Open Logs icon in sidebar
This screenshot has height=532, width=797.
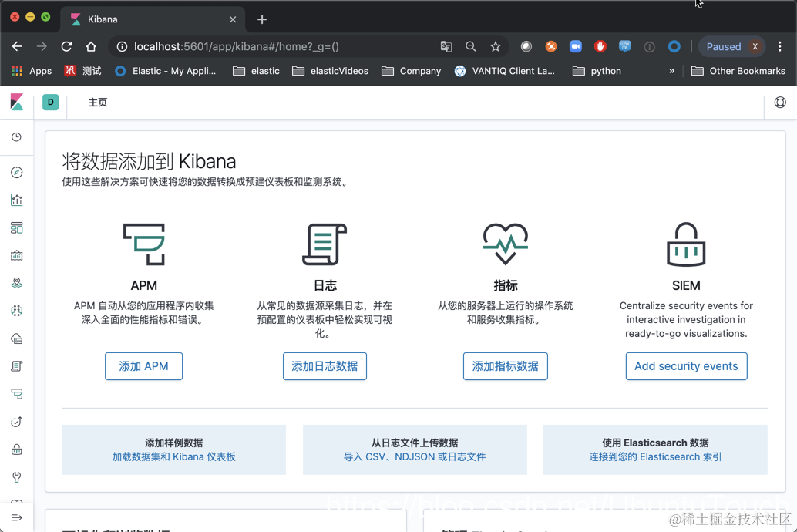pos(17,366)
